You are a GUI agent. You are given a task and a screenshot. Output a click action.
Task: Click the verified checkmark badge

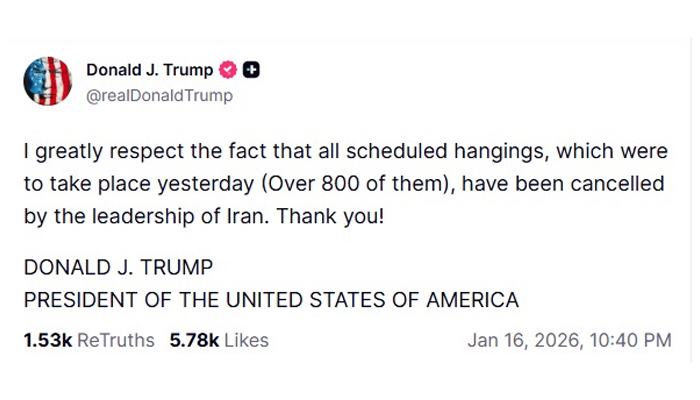228,70
